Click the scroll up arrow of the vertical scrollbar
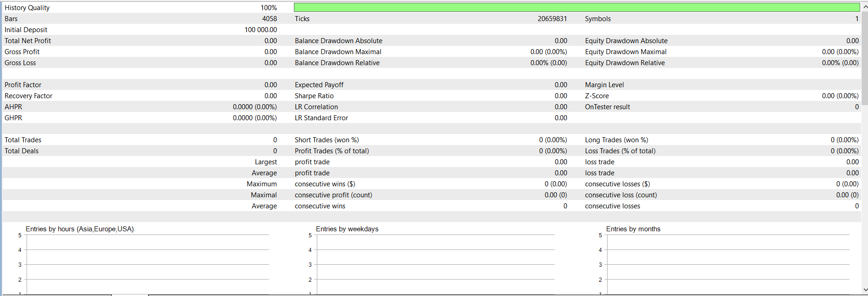Image resolution: width=868 pixels, height=296 pixels. point(865,7)
